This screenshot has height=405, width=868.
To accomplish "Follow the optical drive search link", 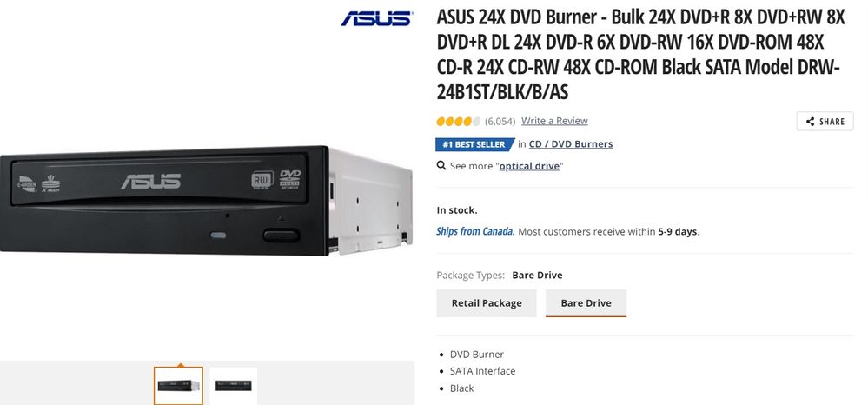I will point(529,166).
